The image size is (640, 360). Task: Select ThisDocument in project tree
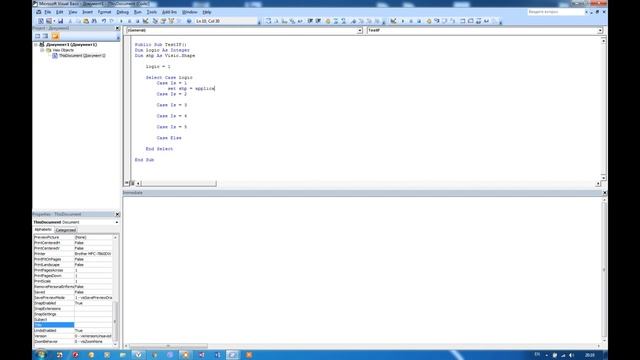(82, 56)
